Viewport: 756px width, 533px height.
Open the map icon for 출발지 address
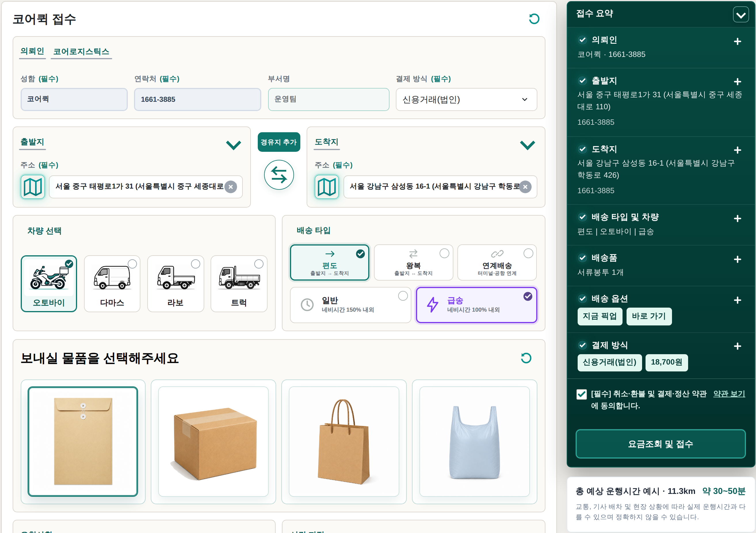click(33, 187)
